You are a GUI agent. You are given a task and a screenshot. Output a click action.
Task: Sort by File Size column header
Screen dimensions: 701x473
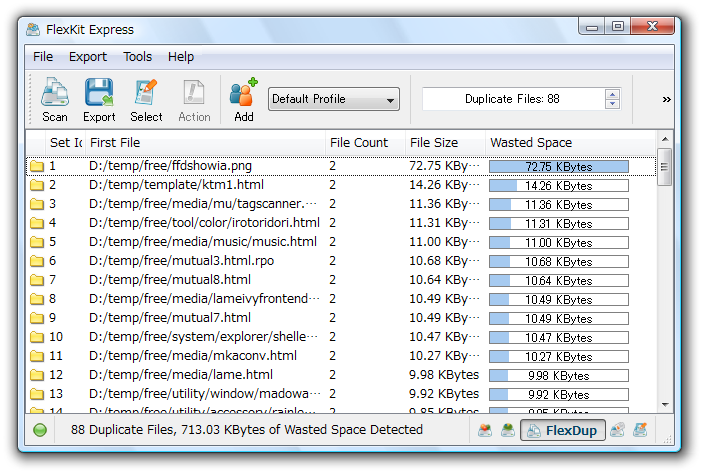445,143
